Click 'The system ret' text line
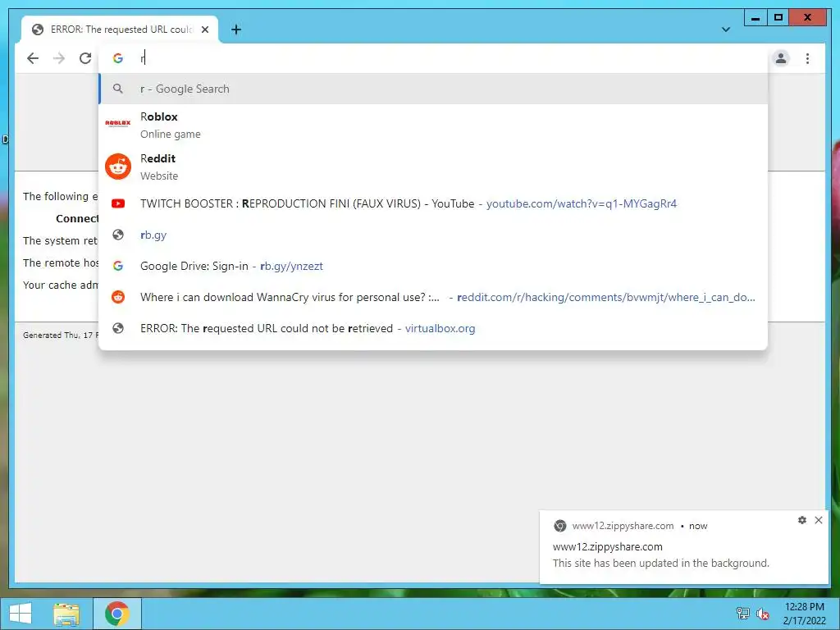Viewport: 840px width, 630px height. [61, 241]
